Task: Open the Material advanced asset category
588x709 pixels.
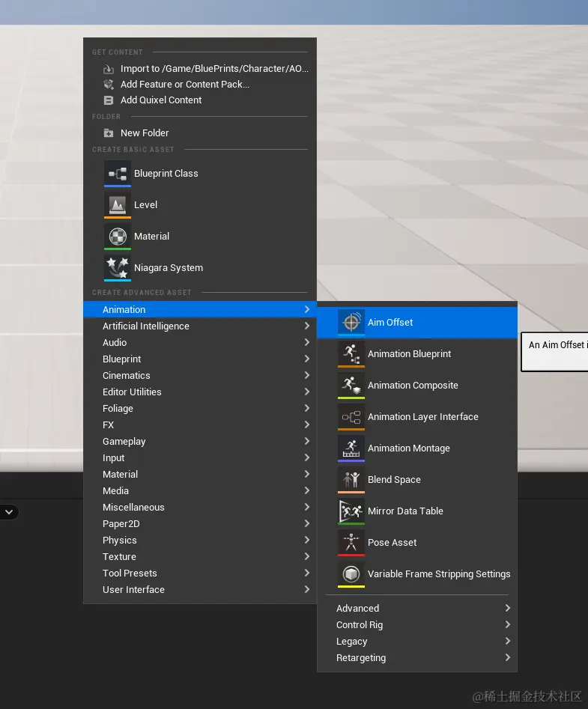Action: [200, 475]
